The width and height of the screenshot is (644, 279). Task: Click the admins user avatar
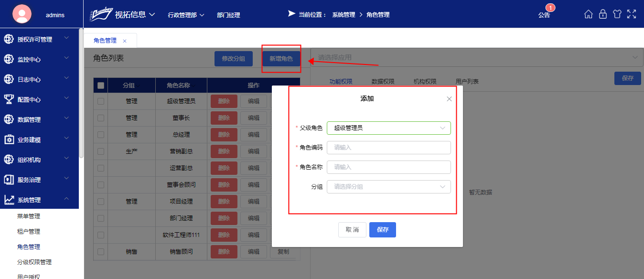[x=21, y=13]
